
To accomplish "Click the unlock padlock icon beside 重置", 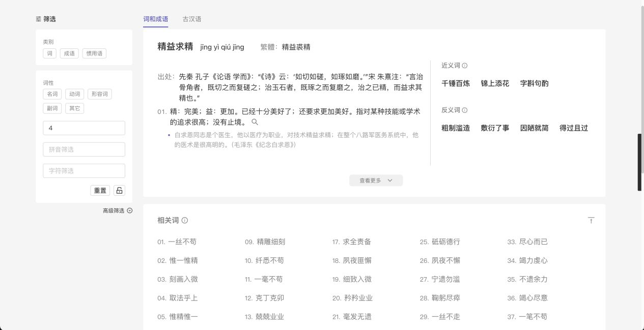I will click(x=119, y=190).
